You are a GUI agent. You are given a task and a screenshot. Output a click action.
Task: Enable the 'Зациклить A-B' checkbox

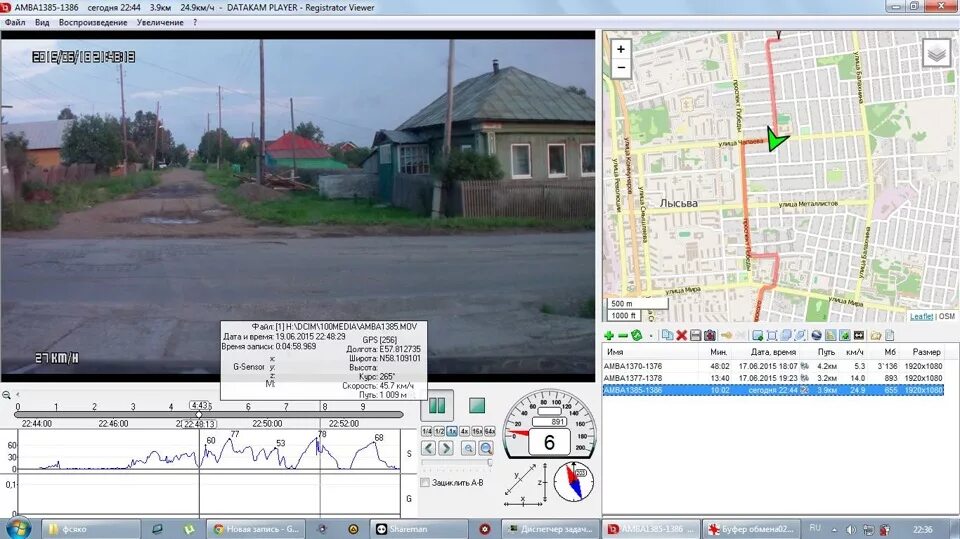[425, 483]
